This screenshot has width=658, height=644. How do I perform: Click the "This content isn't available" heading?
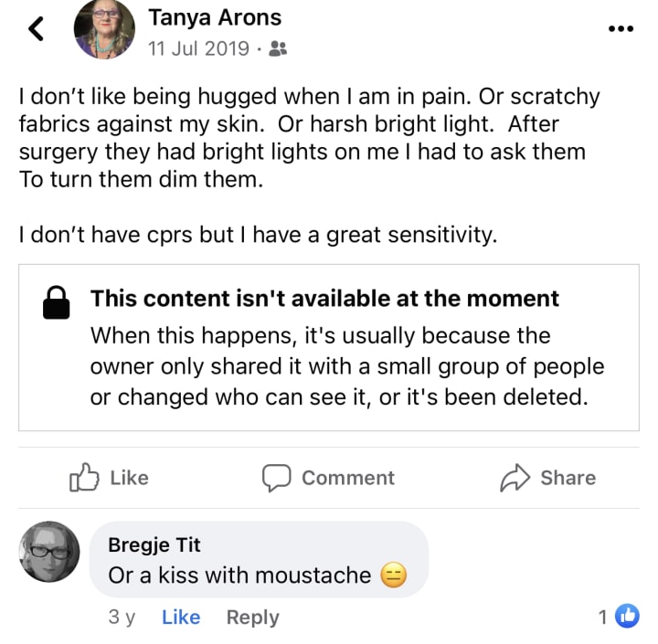click(x=324, y=299)
